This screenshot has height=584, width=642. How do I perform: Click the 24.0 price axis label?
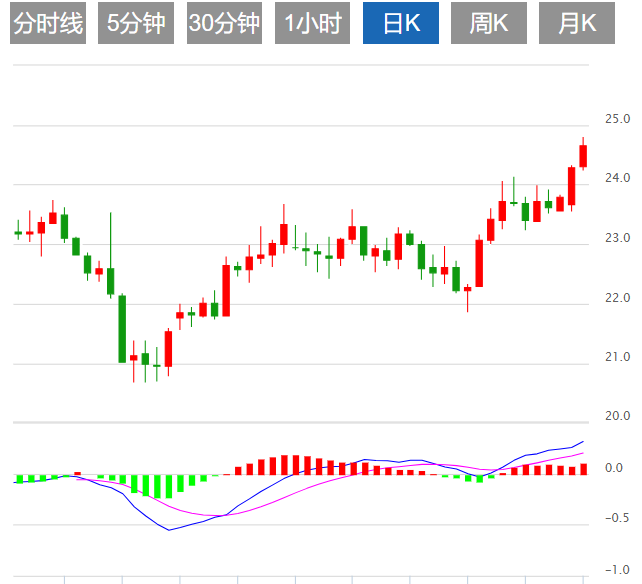point(618,178)
